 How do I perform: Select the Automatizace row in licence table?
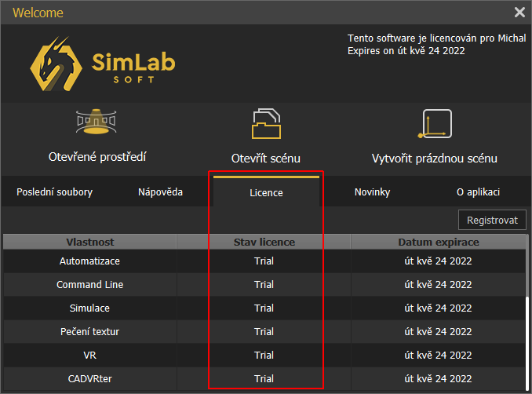tap(89, 261)
